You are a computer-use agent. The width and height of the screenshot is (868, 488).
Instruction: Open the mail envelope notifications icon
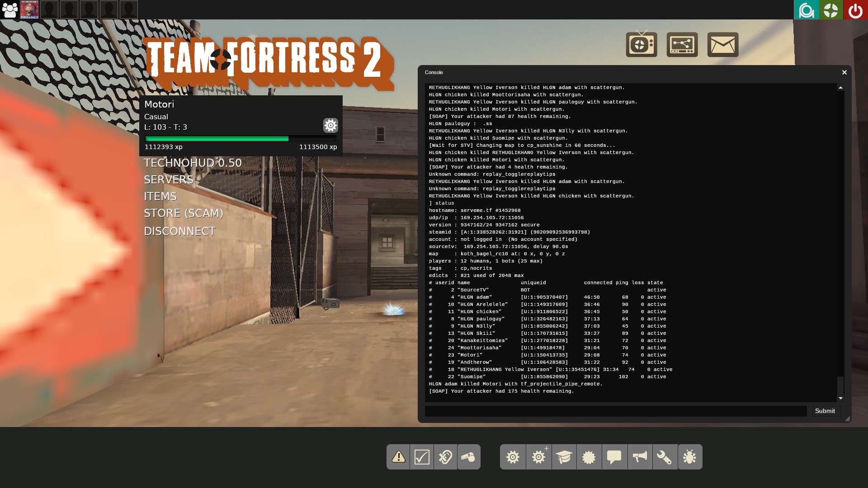722,44
